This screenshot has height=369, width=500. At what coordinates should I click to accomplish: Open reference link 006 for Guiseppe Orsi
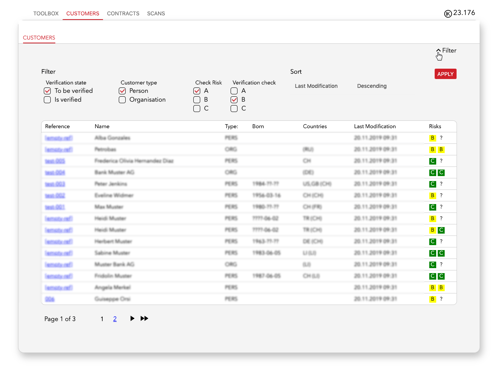50,299
